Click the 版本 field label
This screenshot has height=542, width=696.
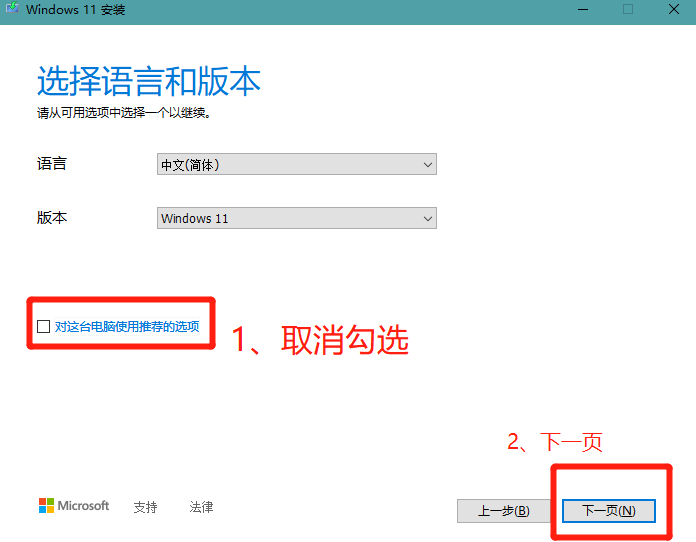[x=52, y=217]
